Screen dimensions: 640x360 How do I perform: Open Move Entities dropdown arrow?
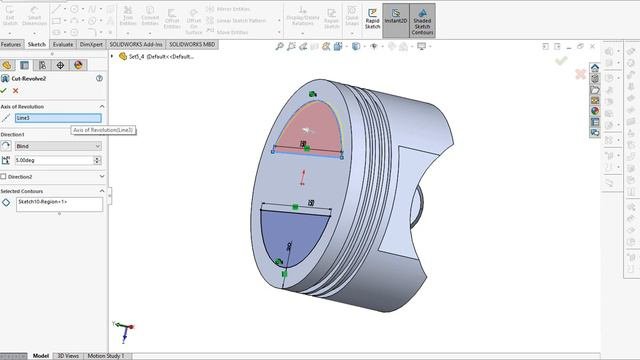pyautogui.click(x=279, y=32)
